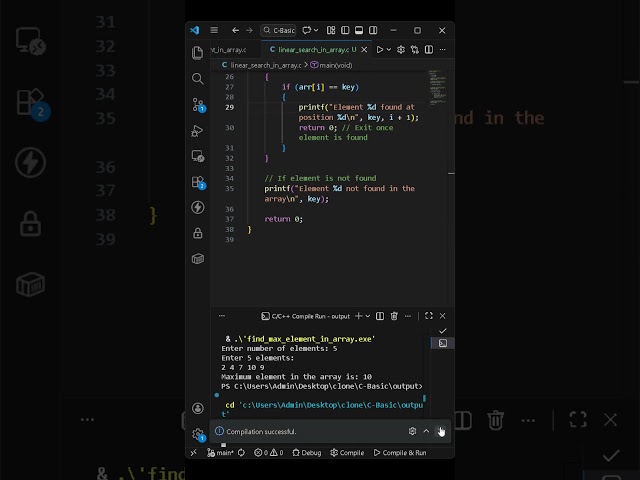Click line number 29 gutter
This screenshot has width=640, height=480.
pyautogui.click(x=229, y=107)
